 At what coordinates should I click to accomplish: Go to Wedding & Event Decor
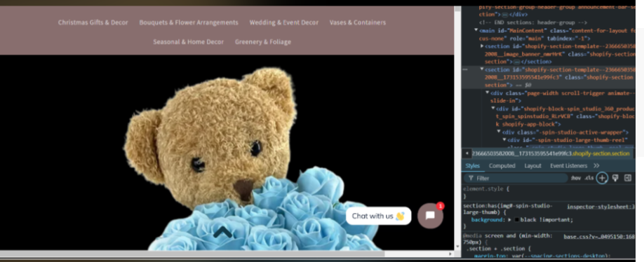point(284,22)
